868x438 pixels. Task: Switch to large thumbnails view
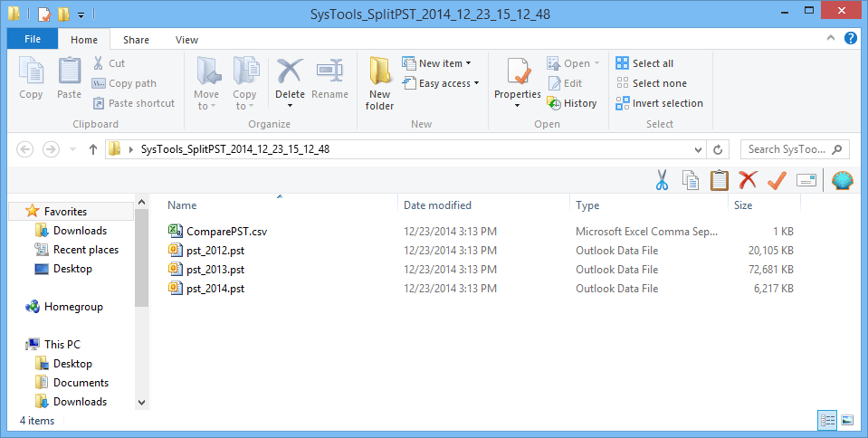point(847,420)
